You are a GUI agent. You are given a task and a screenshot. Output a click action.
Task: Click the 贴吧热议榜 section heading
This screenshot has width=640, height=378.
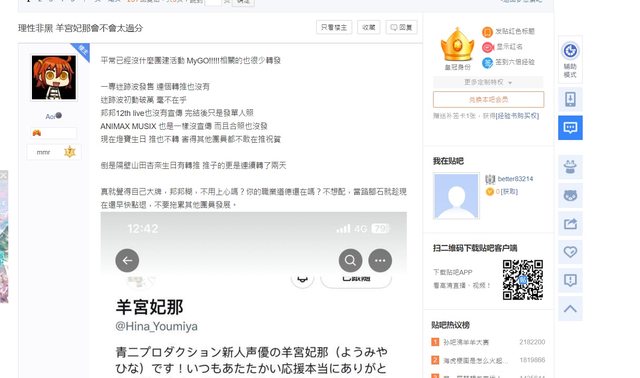[x=451, y=325]
